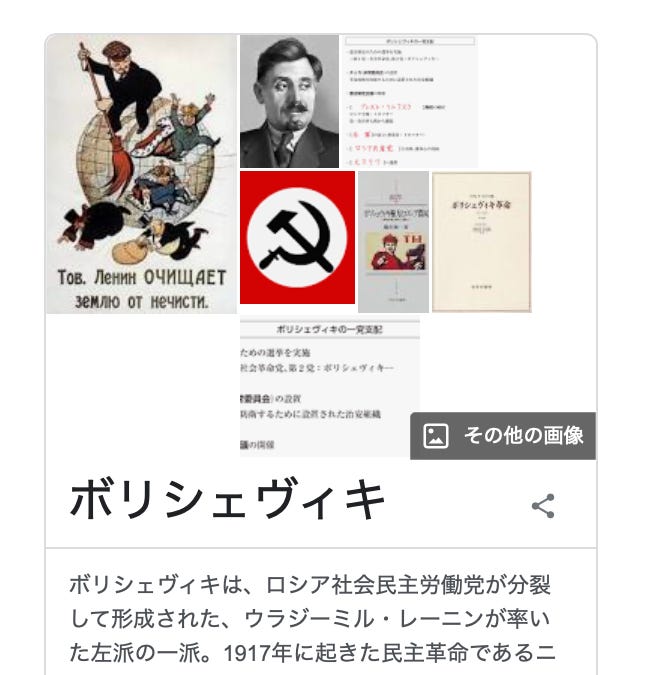Click the picture icon in その他の画像 button
This screenshot has width=645, height=675.
point(436,436)
